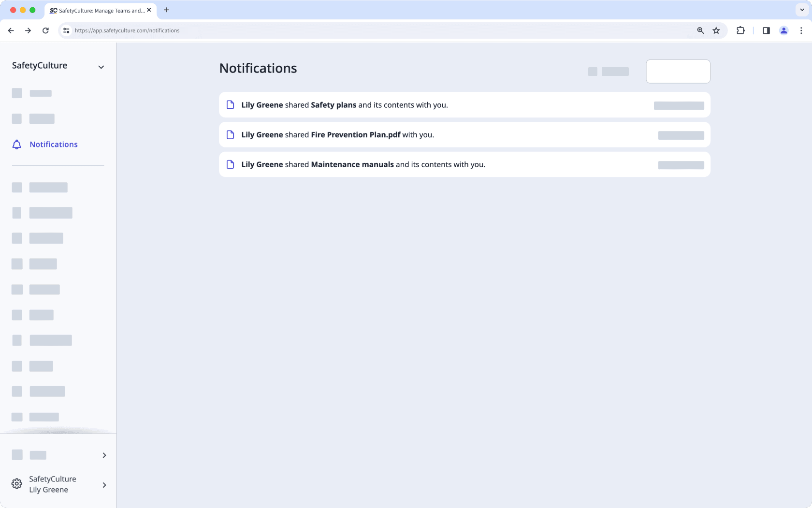
Task: Open the browser profile icon
Action: pyautogui.click(x=783, y=30)
